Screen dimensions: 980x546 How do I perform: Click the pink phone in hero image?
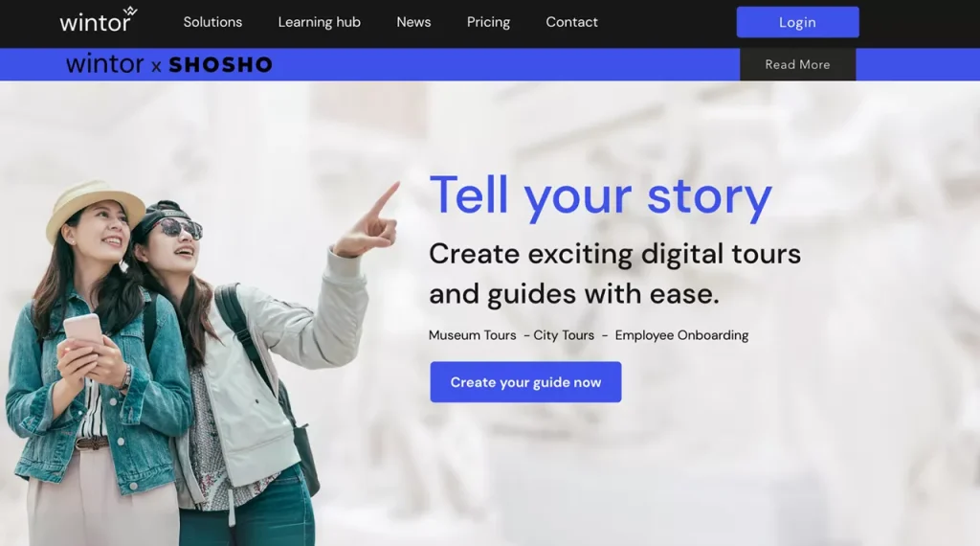[82, 330]
